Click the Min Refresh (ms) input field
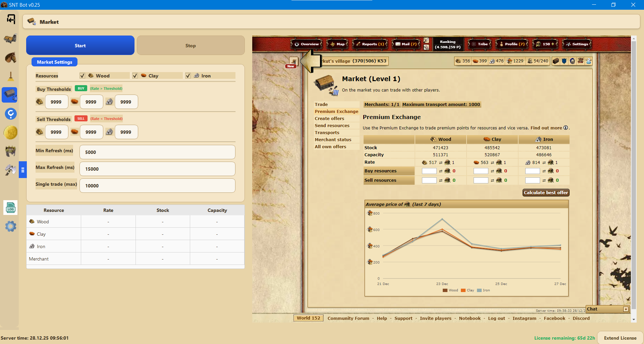The height and width of the screenshot is (344, 644). [157, 152]
